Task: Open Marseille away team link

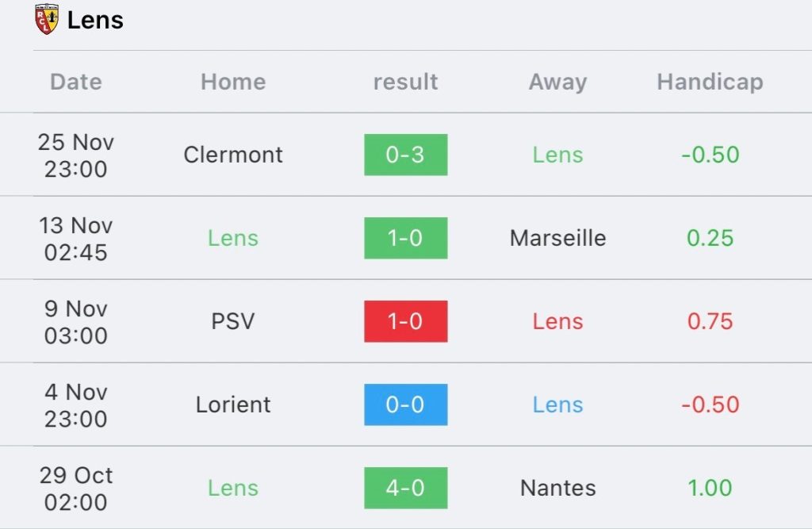Action: point(557,239)
